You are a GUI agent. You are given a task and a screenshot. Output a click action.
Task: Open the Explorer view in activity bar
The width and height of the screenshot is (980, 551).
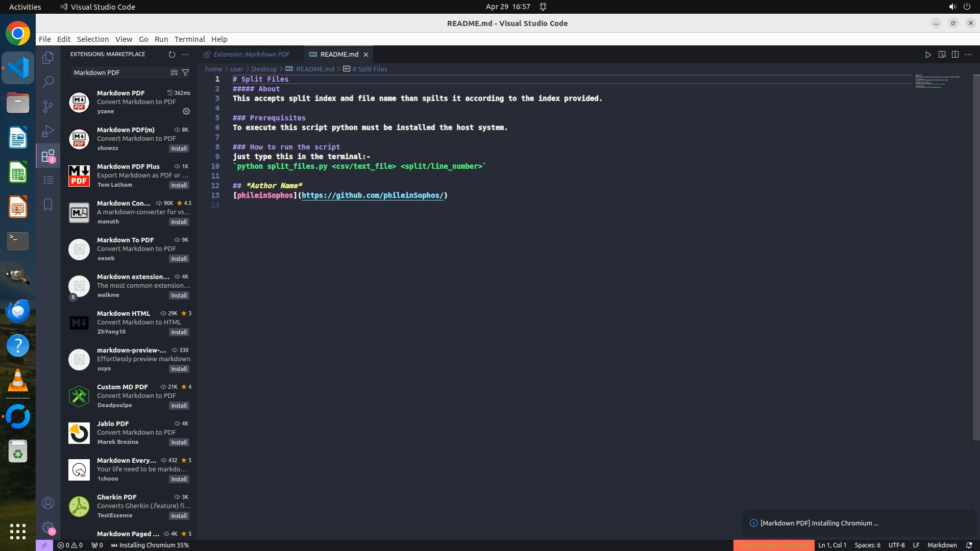pos(48,58)
